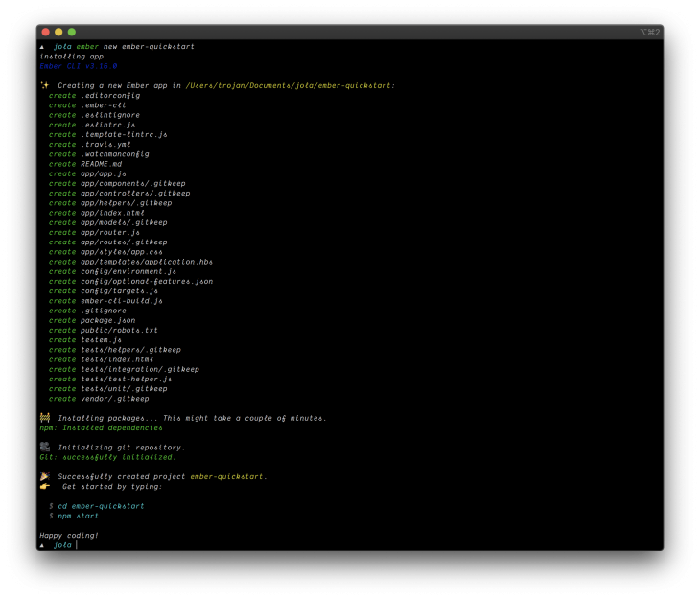
Task: Click the 'npm start' command hint
Action: (78, 516)
